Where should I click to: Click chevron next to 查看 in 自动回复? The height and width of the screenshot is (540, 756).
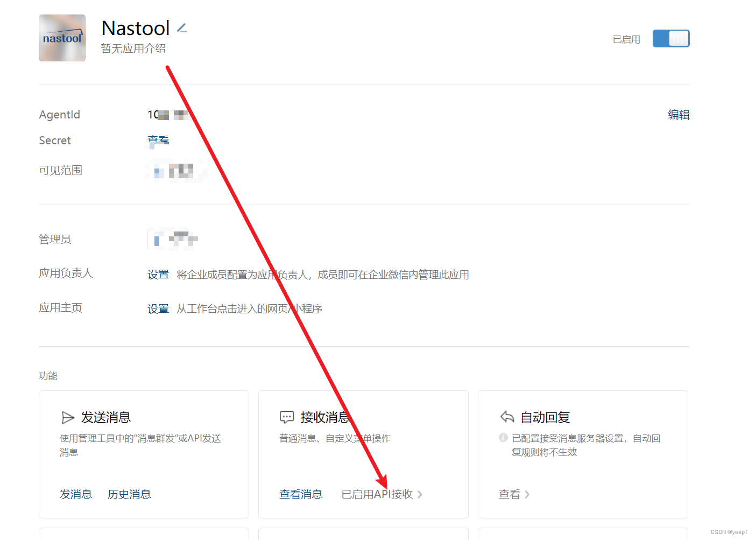(x=527, y=494)
